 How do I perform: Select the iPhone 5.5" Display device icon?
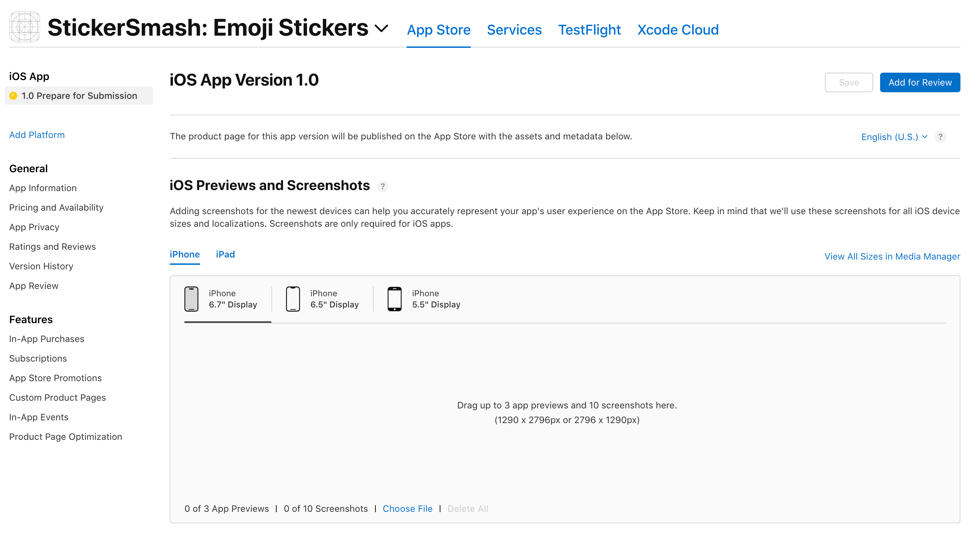click(394, 299)
